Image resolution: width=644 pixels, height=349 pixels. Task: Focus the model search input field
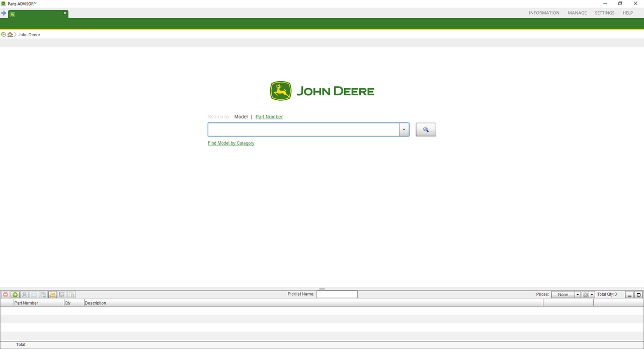[303, 130]
